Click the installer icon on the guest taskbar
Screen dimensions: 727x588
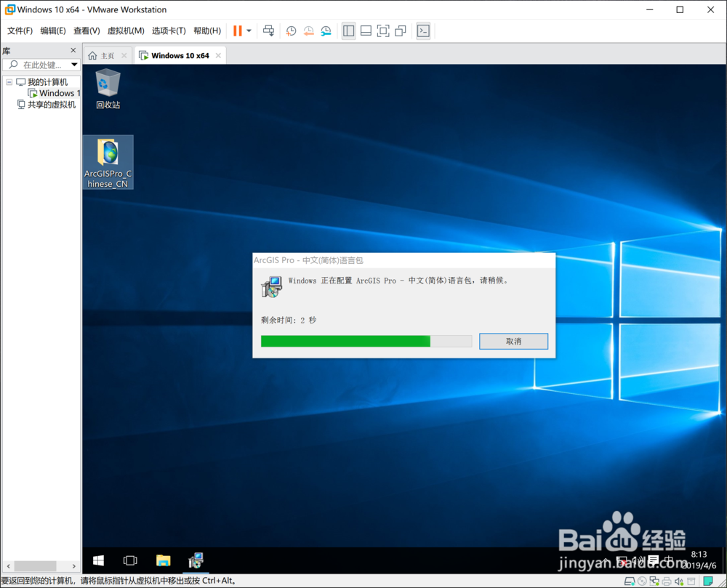(x=196, y=560)
